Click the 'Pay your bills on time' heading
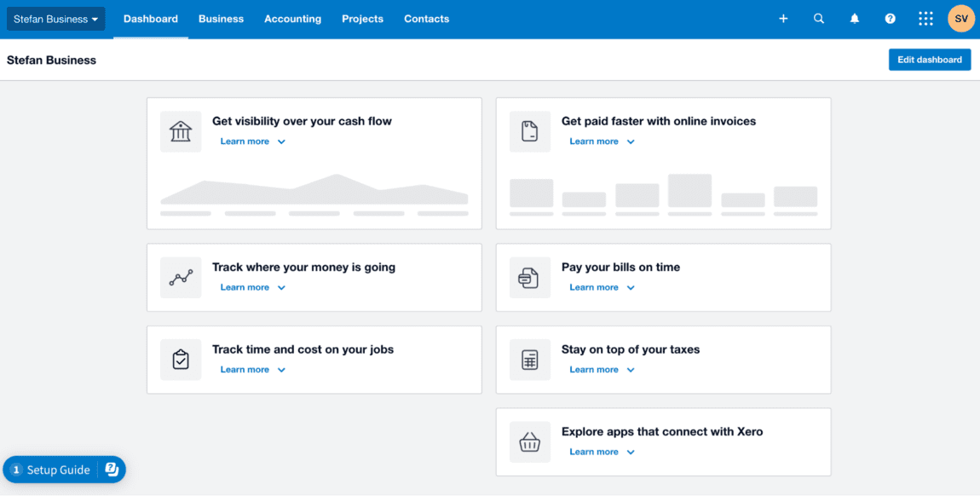Viewport: 980px width, 496px height. [x=620, y=268]
